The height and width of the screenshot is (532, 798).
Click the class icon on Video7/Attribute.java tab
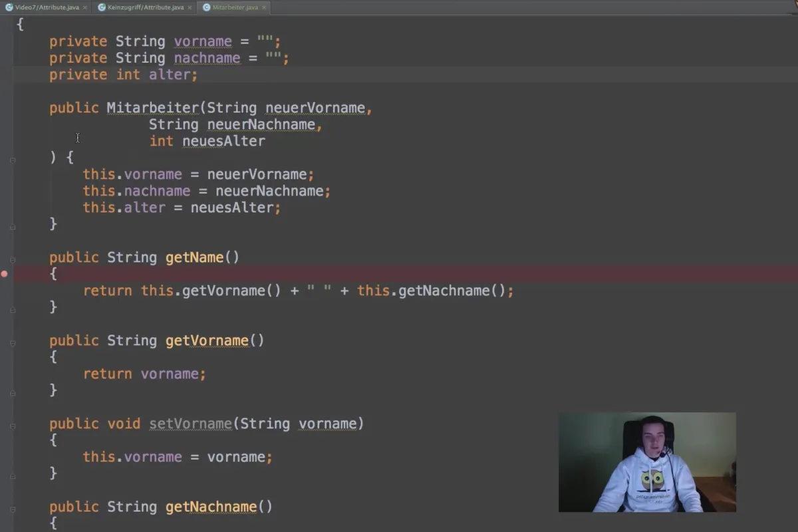[x=9, y=7]
